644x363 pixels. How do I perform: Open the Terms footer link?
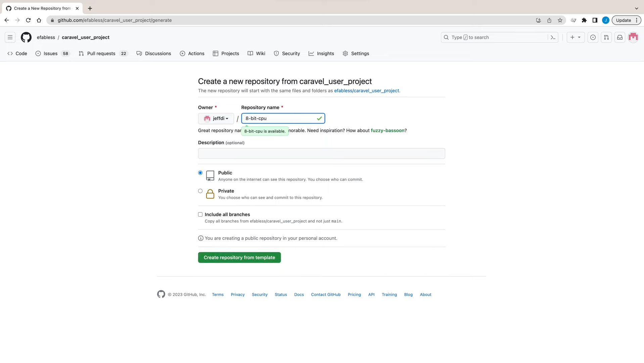pyautogui.click(x=218, y=294)
